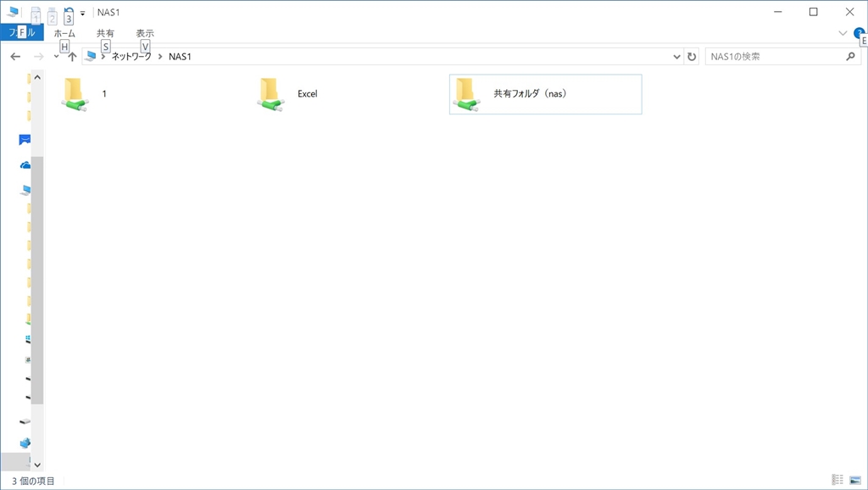
Task: Switch to large icons view in status bar
Action: pyautogui.click(x=855, y=480)
